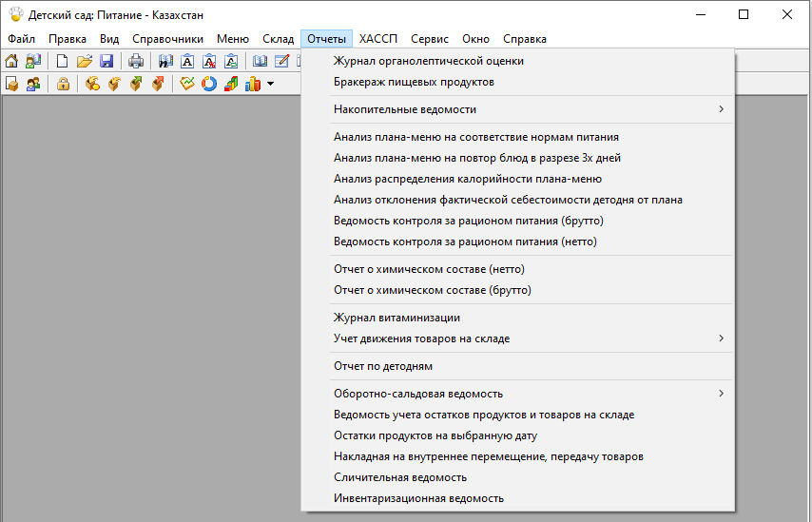The height and width of the screenshot is (522, 812).
Task: Select Отчет по детодням
Action: 518,366
